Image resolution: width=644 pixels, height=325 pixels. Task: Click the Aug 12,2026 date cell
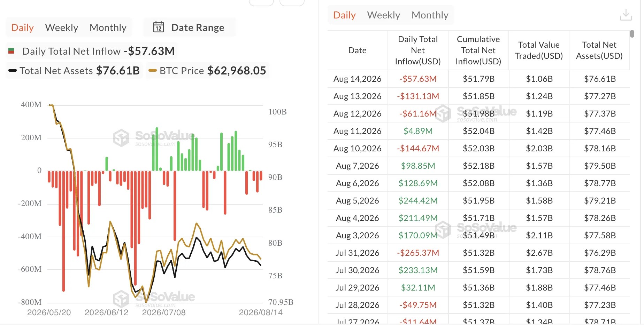[358, 114]
